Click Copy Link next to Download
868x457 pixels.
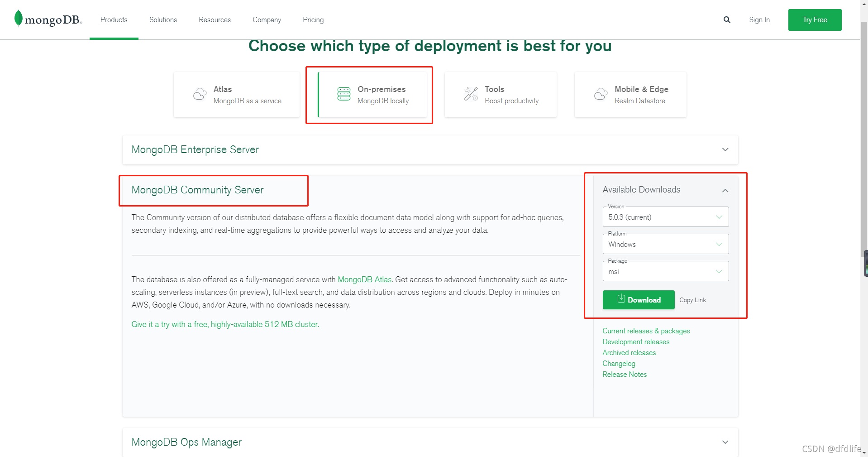click(x=692, y=300)
